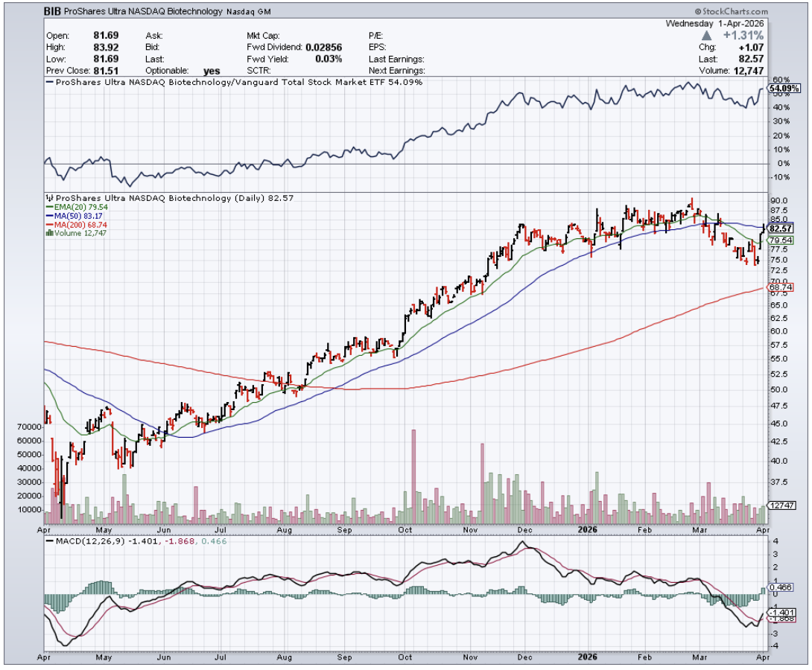Click the 0.466 MACD histogram axis tag
Screen dimensions: 812x670
click(781, 587)
